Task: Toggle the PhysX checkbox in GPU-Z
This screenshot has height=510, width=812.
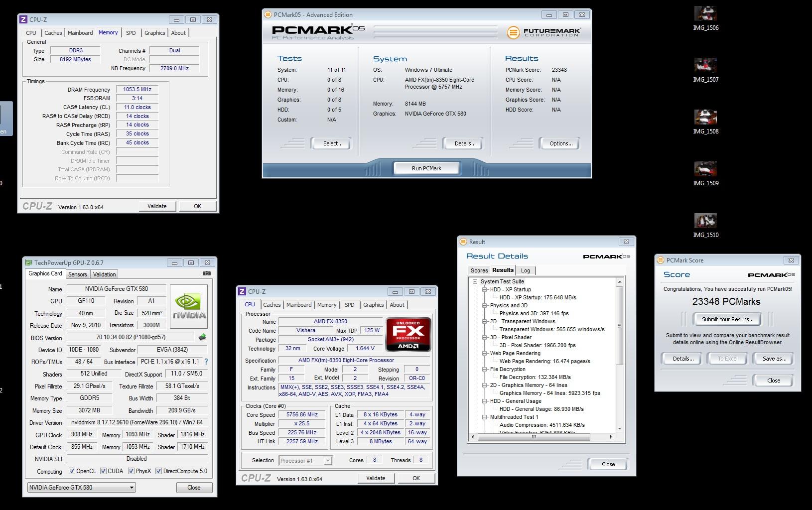Action: [131, 471]
